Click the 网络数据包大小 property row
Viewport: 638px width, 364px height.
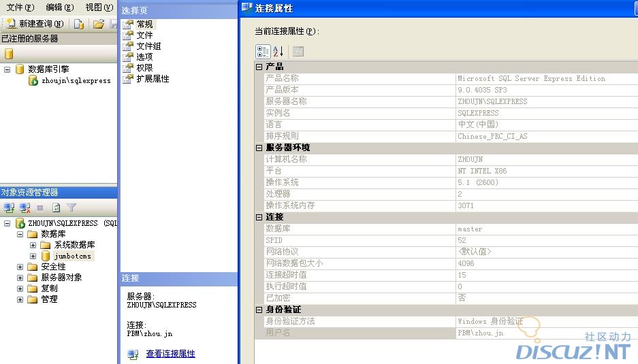[451, 263]
